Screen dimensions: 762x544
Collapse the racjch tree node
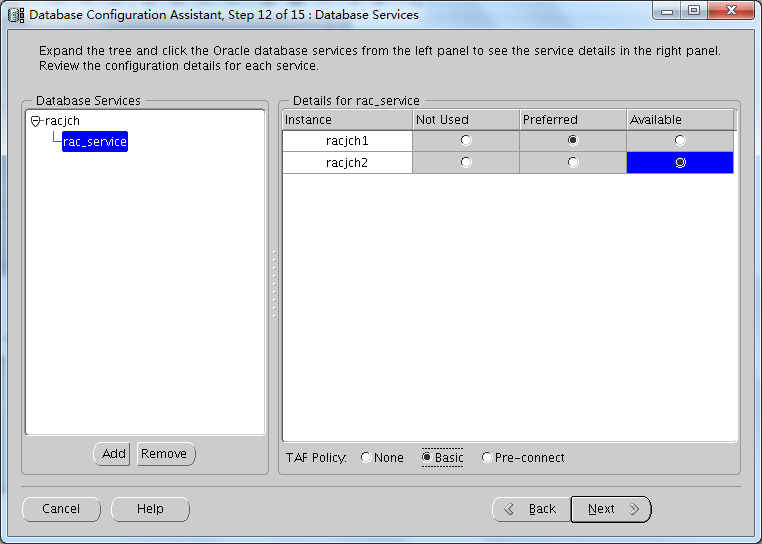(35, 121)
